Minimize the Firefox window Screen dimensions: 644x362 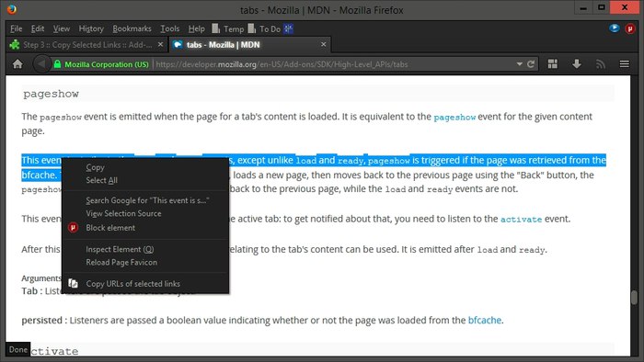pos(582,7)
